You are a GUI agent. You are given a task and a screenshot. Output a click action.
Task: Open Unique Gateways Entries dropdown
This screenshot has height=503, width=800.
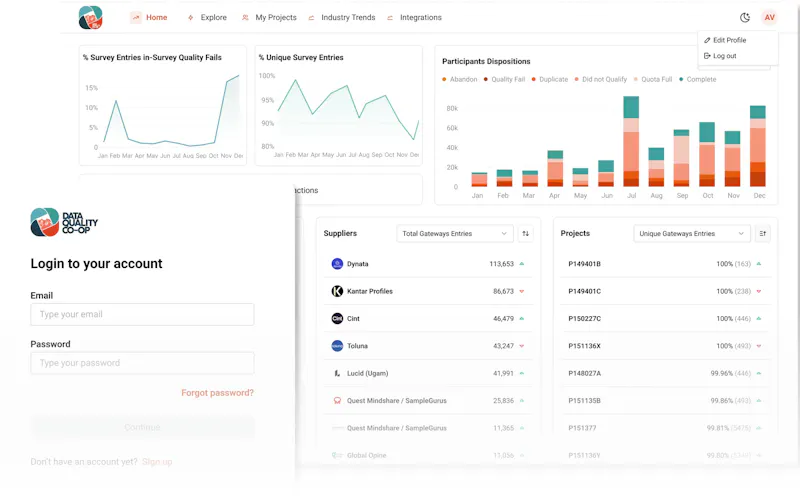[691, 234]
